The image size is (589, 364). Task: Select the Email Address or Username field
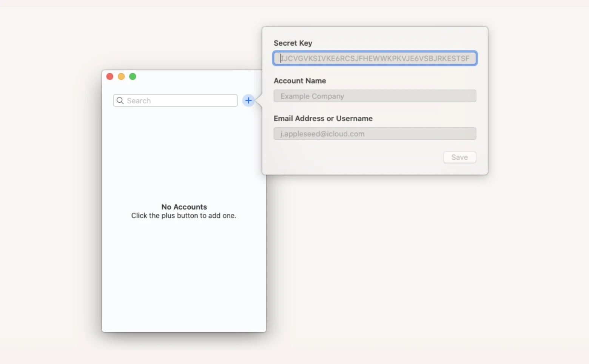pyautogui.click(x=375, y=134)
